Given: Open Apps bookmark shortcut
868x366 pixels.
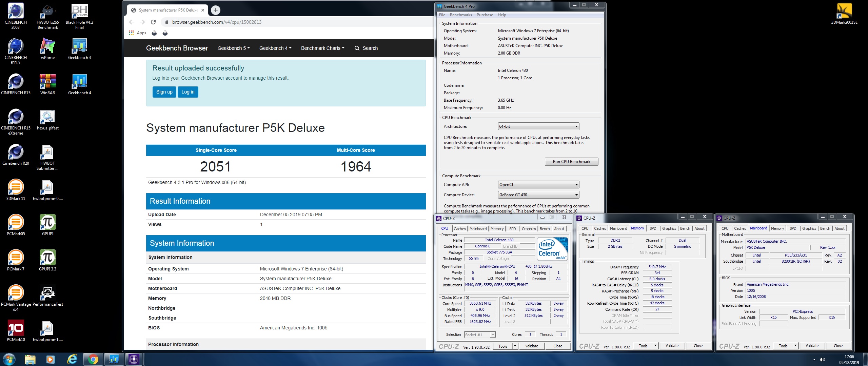Looking at the screenshot, I should 138,33.
